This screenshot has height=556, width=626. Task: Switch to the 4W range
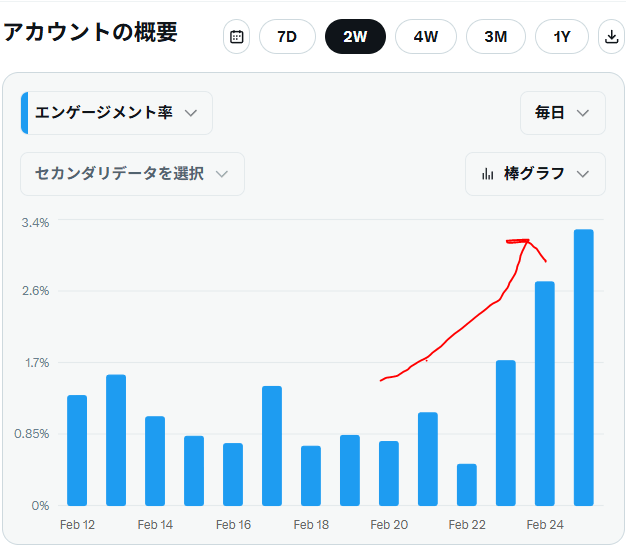tap(426, 37)
